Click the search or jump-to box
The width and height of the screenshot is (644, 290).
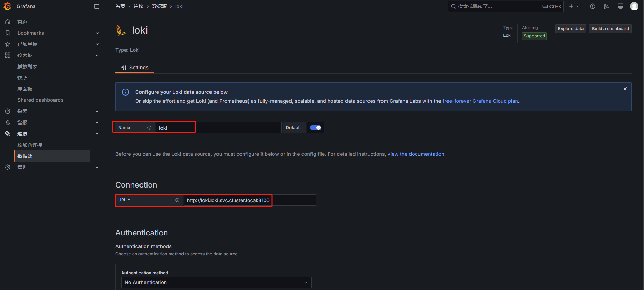pyautogui.click(x=506, y=6)
